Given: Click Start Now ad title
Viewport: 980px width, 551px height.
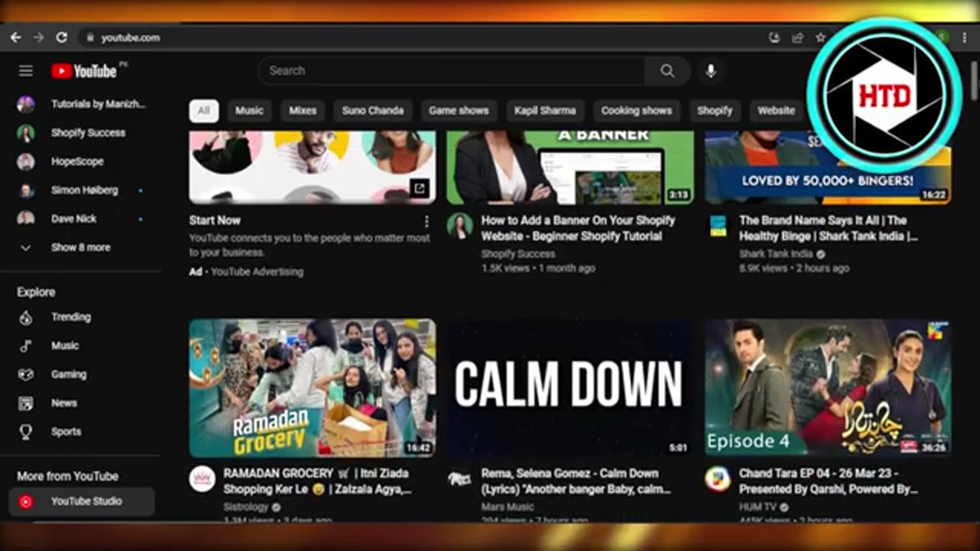Looking at the screenshot, I should [x=215, y=220].
